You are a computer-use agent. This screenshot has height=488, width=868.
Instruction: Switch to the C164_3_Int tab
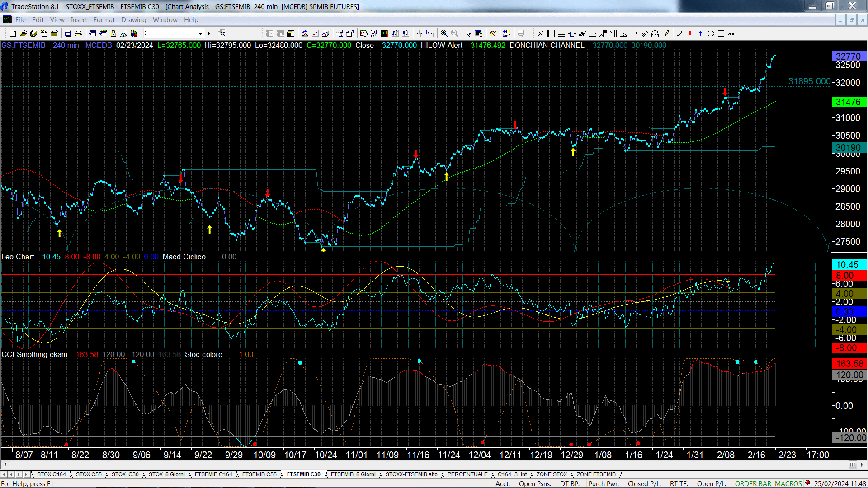512,474
